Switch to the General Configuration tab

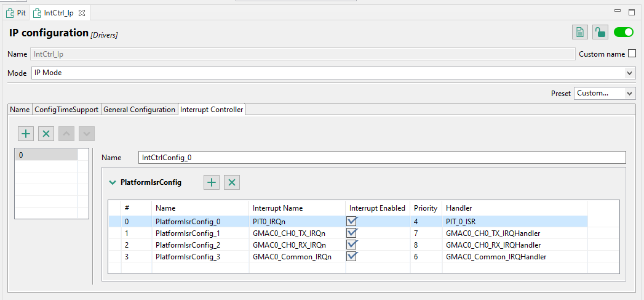[x=139, y=110]
